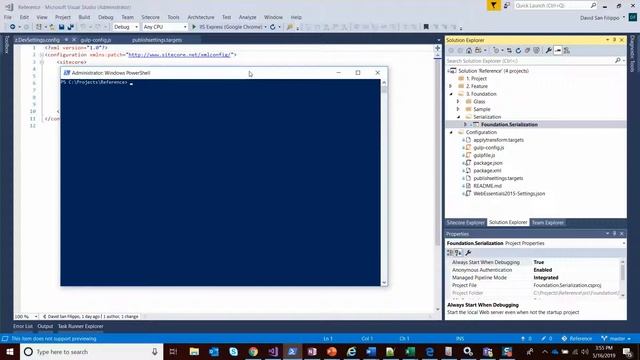The height and width of the screenshot is (360, 640).
Task: Select README.md in Solution Explorer
Action: [487, 186]
